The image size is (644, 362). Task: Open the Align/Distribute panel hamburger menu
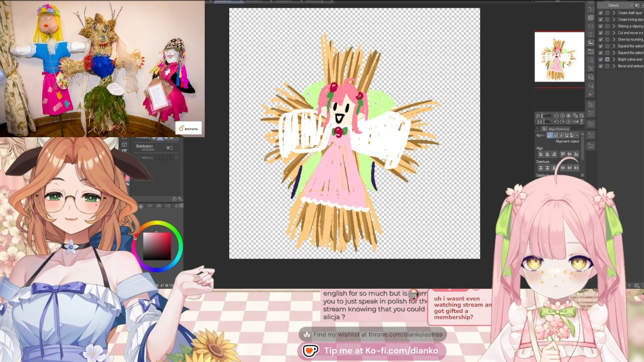538,129
